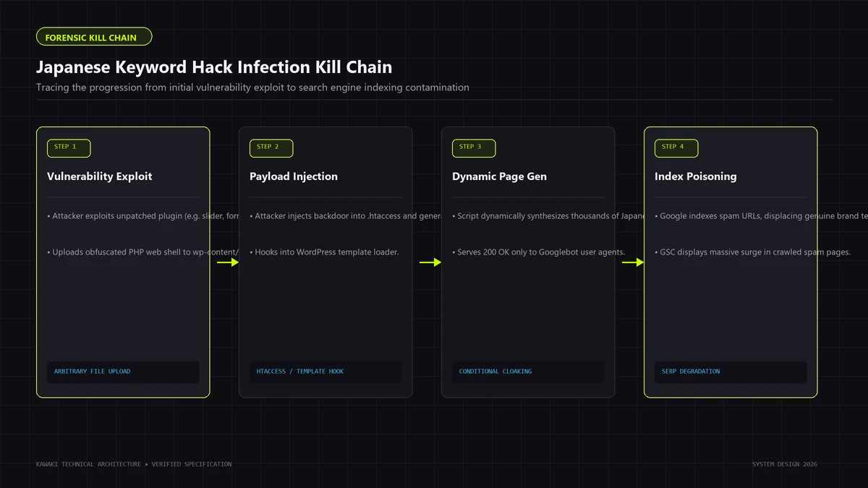Click the 'ARBITRARY FILE UPLOAD' tag
Image resolution: width=868 pixels, height=488 pixels.
pos(123,372)
